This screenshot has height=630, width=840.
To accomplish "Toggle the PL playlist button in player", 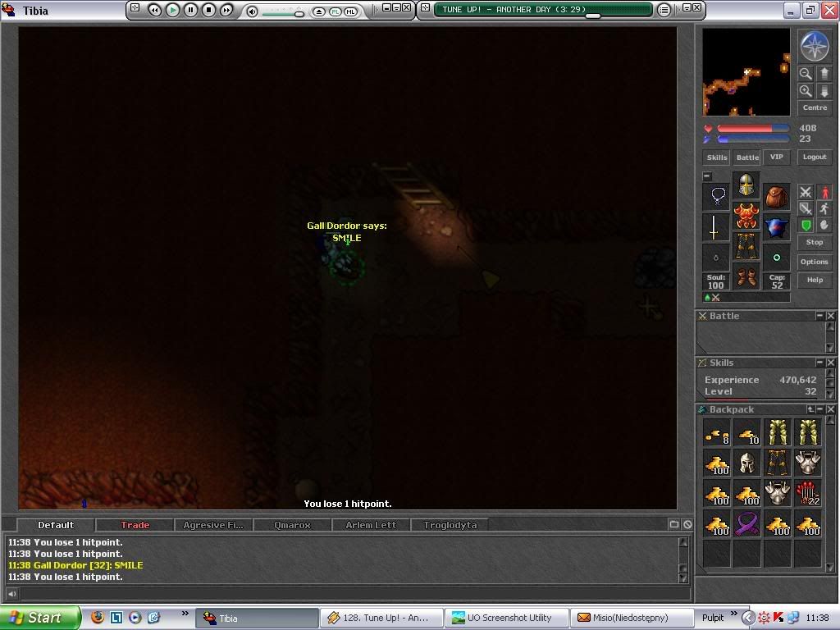I will (336, 11).
